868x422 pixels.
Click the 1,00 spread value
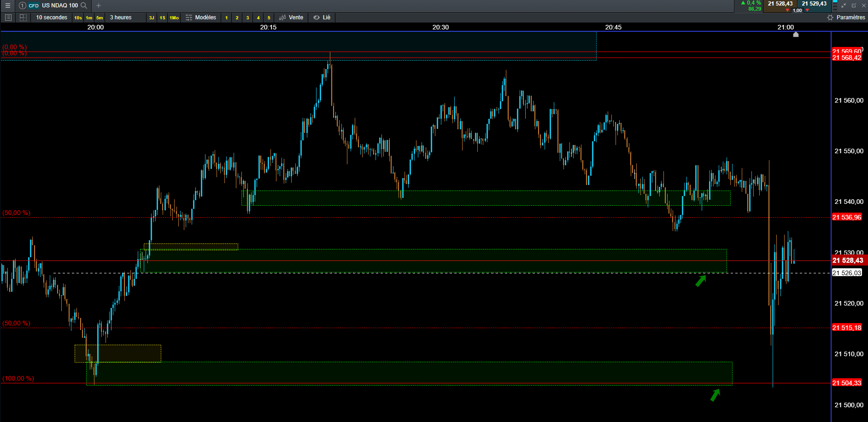point(797,10)
